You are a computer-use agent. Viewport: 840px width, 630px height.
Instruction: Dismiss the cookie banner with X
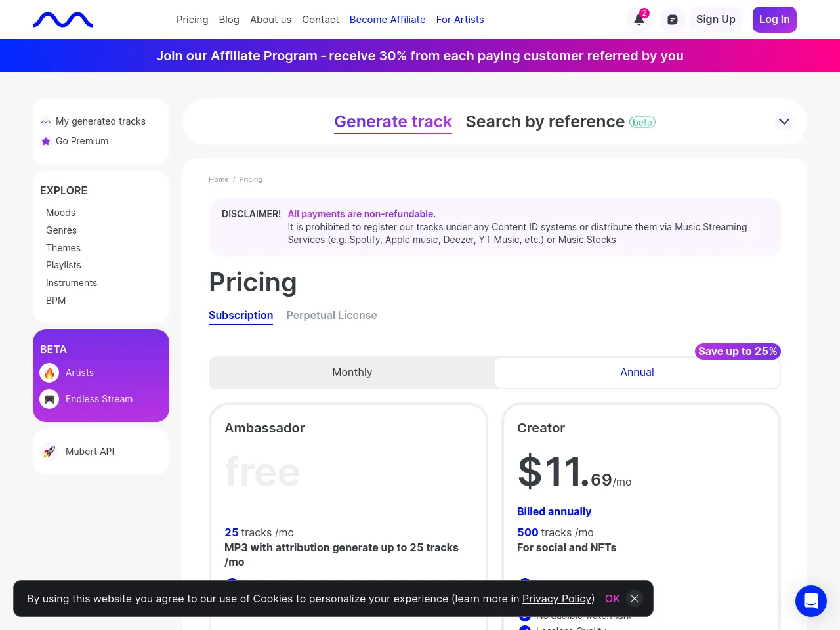634,598
